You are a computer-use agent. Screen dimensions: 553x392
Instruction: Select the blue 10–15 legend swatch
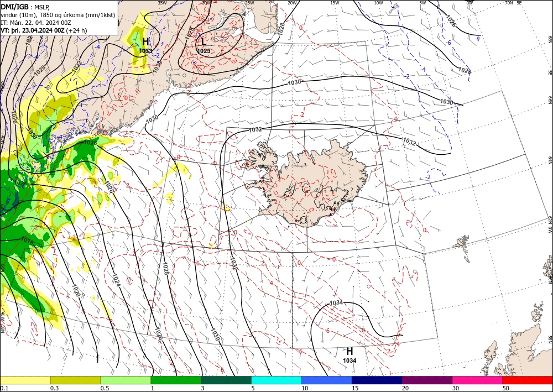tap(327, 380)
